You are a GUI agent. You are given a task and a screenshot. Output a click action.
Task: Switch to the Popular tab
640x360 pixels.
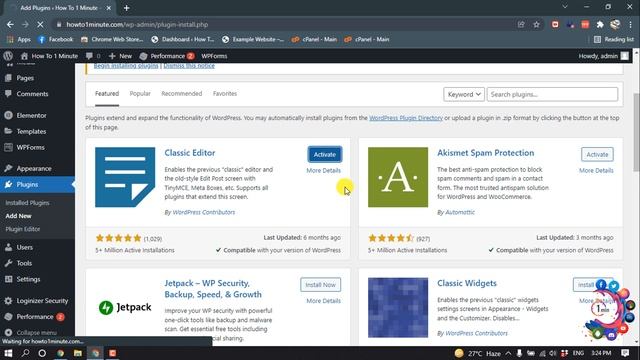pyautogui.click(x=140, y=93)
